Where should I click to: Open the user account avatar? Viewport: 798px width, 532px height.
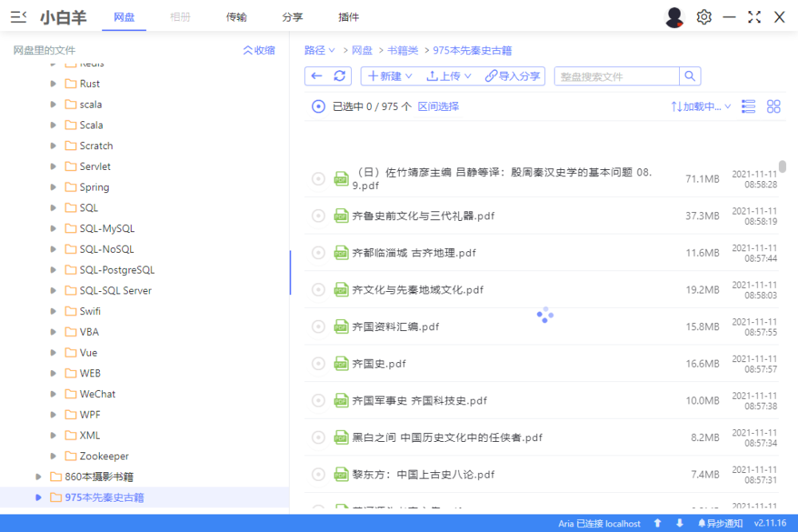click(x=674, y=18)
